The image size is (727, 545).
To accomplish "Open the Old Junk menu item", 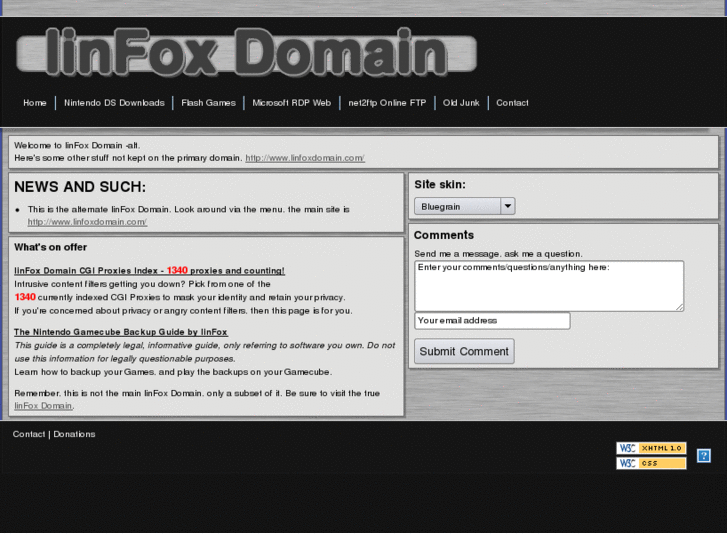I will (461, 103).
